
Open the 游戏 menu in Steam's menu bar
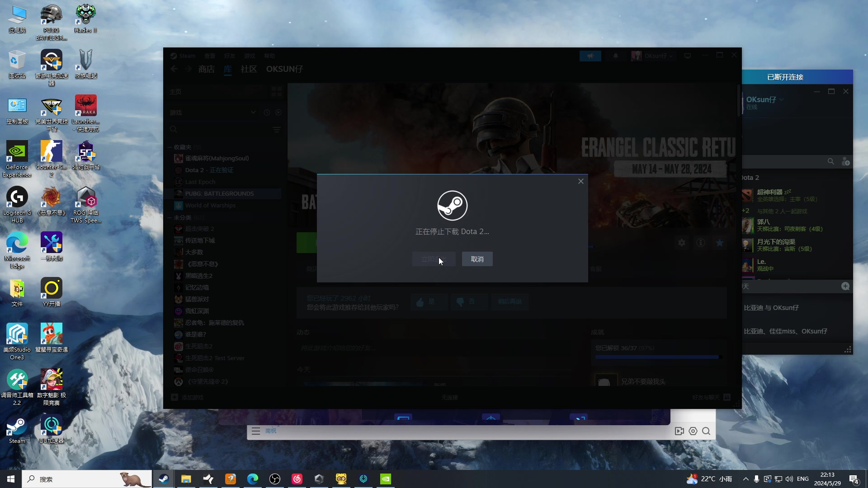(x=250, y=56)
